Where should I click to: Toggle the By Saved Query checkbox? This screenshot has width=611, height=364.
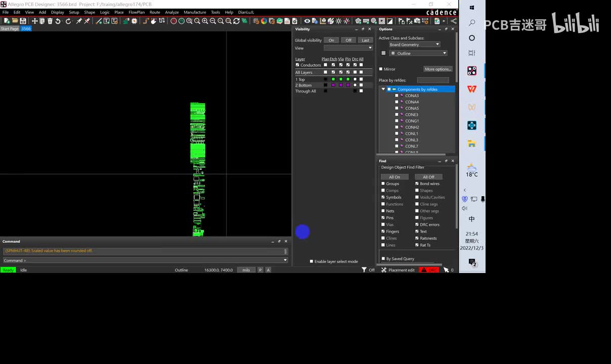383,259
